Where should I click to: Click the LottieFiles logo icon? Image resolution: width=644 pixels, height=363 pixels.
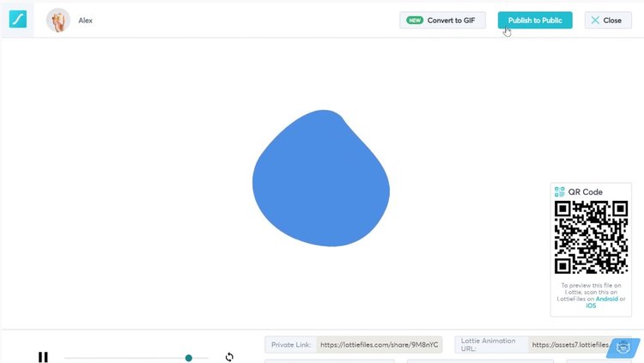(x=18, y=19)
